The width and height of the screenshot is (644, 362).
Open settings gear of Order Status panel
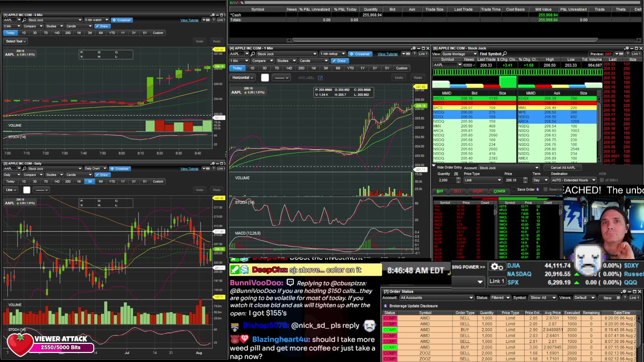click(x=624, y=291)
